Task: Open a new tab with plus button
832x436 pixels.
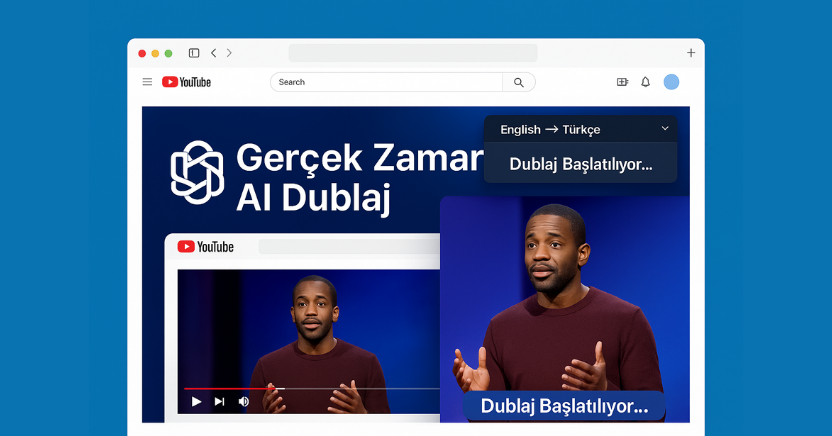Action: [x=690, y=53]
